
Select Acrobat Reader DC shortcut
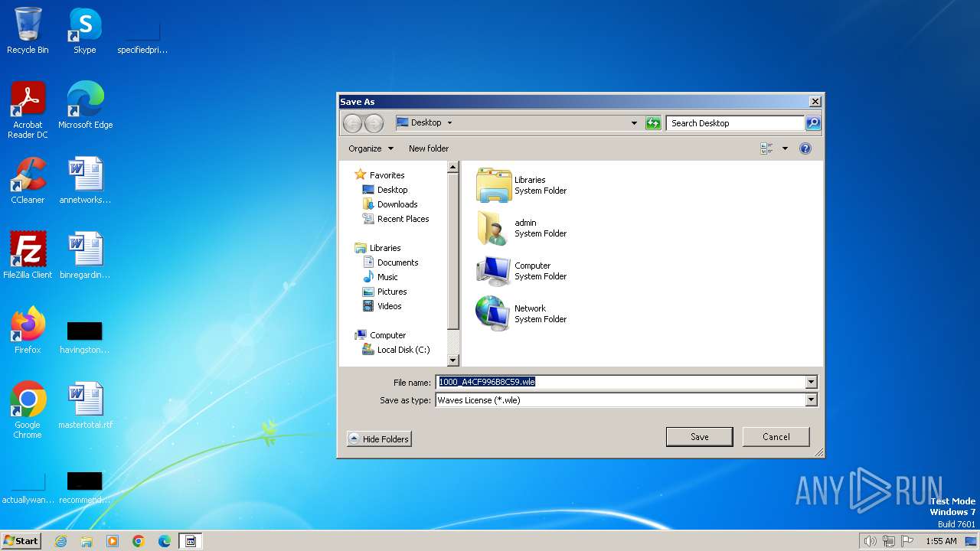click(x=28, y=110)
